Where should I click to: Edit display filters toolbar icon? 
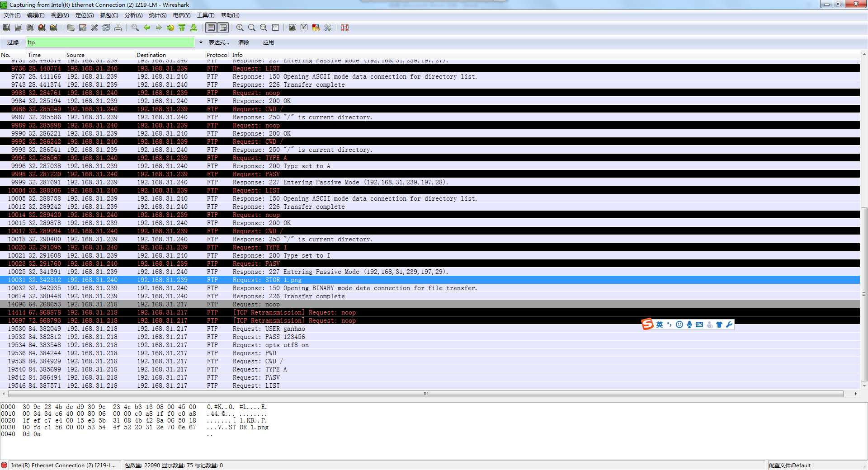click(x=304, y=28)
